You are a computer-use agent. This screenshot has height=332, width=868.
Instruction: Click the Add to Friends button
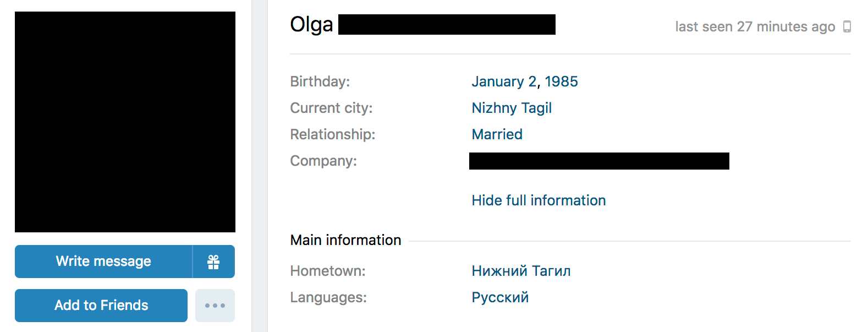point(101,306)
